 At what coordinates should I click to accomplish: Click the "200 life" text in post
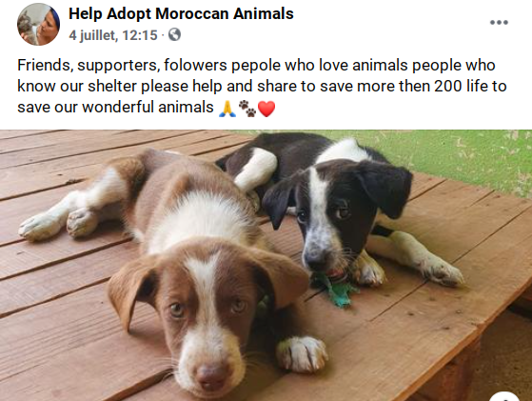click(x=461, y=86)
